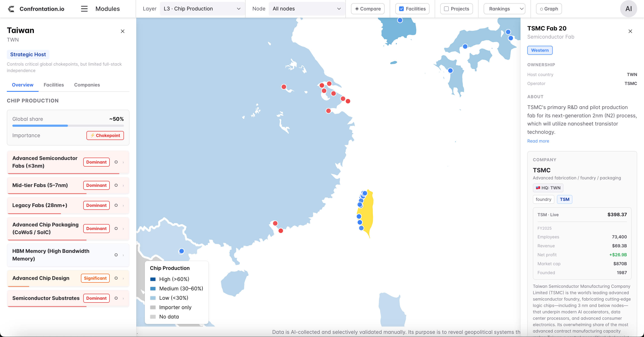
Task: Expand the Mid-tier Fabs (5–7nm) row chevron
Action: (x=123, y=185)
